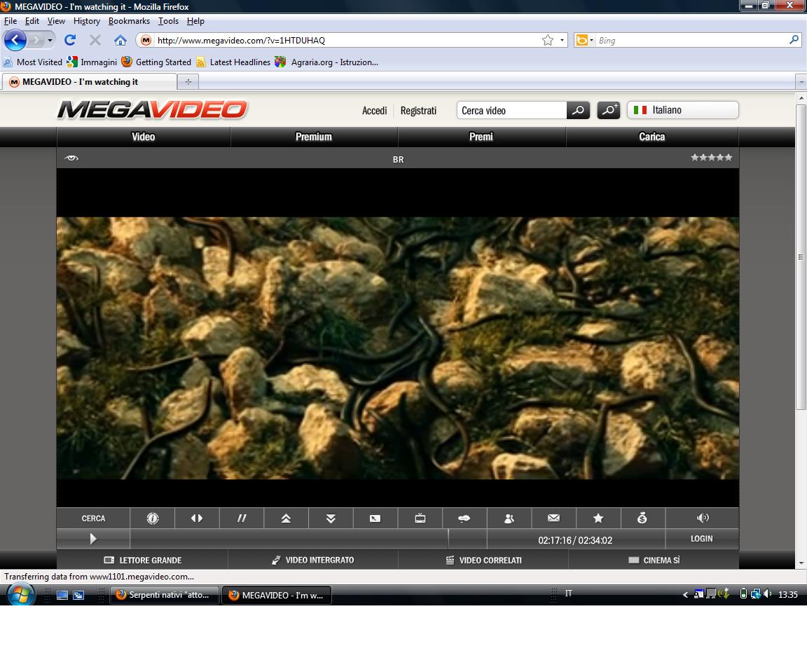Expand the address bar history dropdown arrow
The image size is (807, 672).
click(x=562, y=41)
